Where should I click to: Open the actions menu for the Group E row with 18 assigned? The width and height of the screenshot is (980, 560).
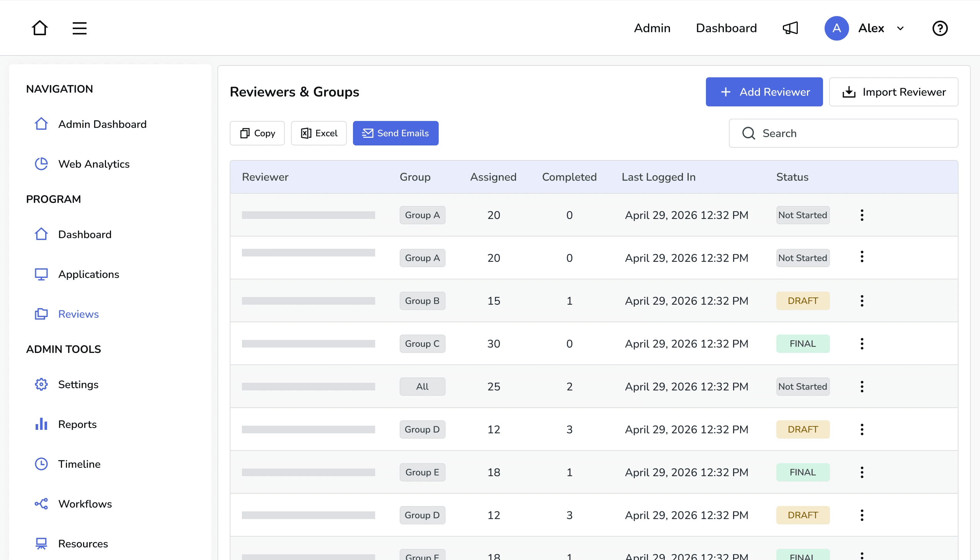click(x=862, y=472)
